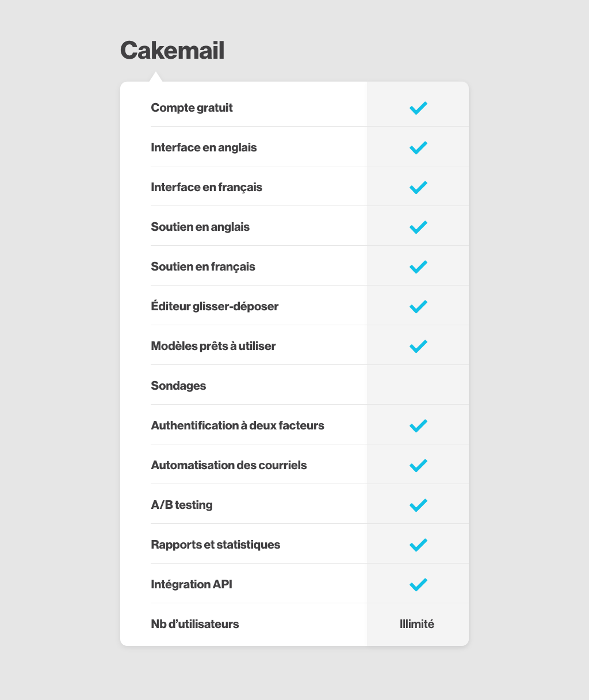Click the Intégration API label
Viewport: 589px width, 700px height.
[192, 584]
